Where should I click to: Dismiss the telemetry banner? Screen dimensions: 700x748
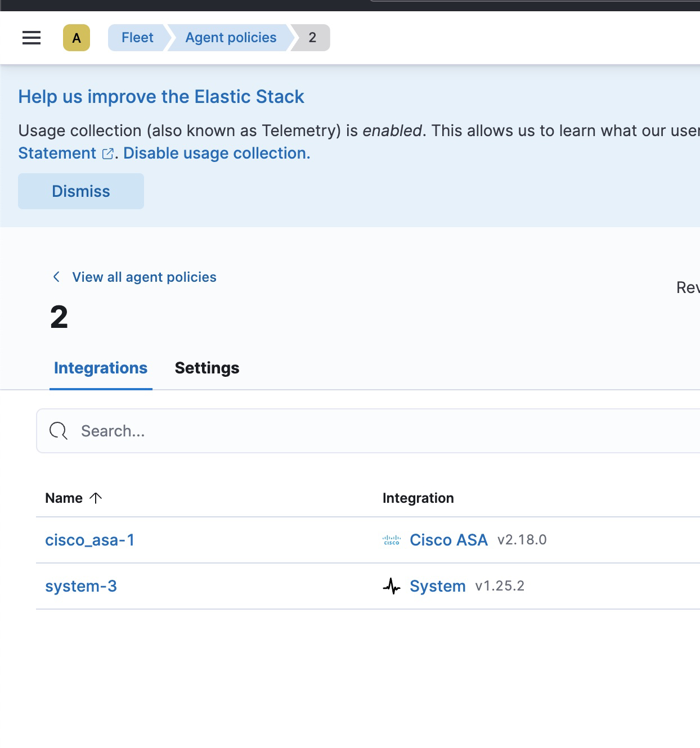coord(81,191)
